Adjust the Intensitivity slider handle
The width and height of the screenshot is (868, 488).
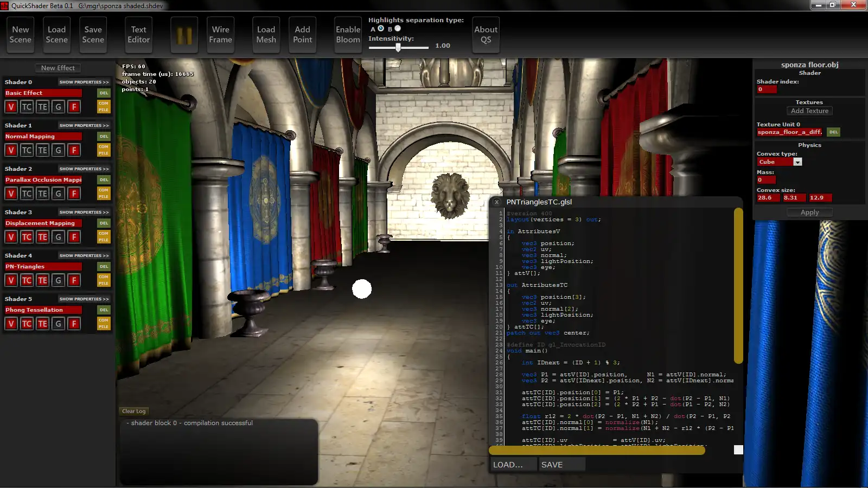398,48
